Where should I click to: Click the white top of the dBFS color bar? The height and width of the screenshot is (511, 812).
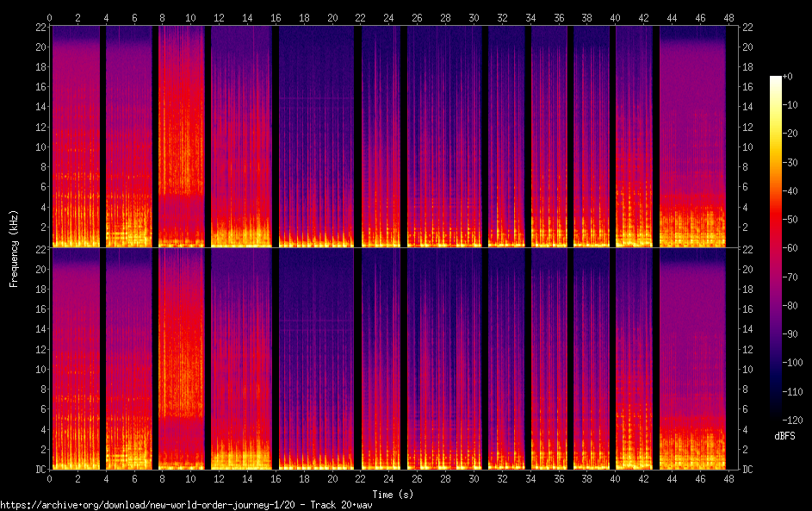tap(775, 79)
